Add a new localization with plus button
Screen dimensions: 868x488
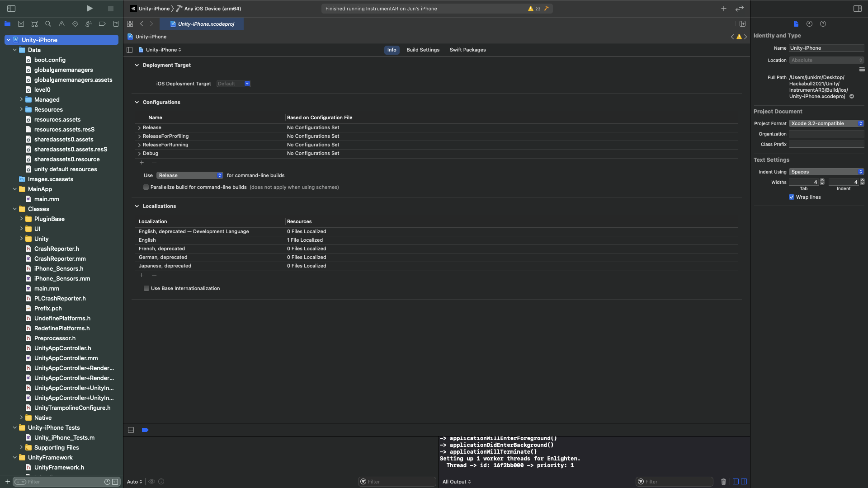coord(142,275)
